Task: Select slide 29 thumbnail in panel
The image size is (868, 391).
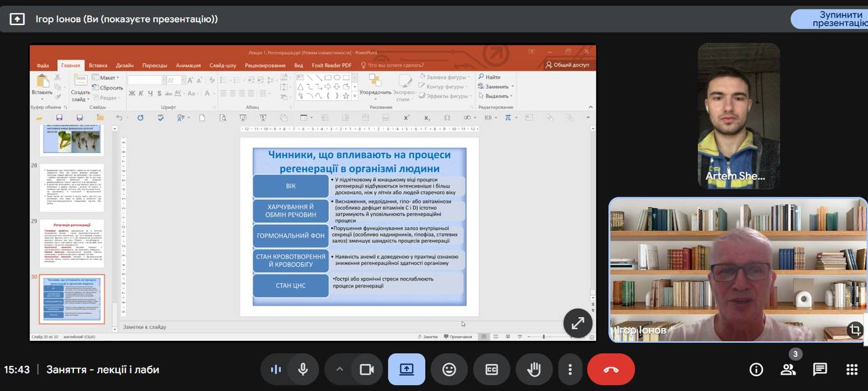Action: coord(72,243)
